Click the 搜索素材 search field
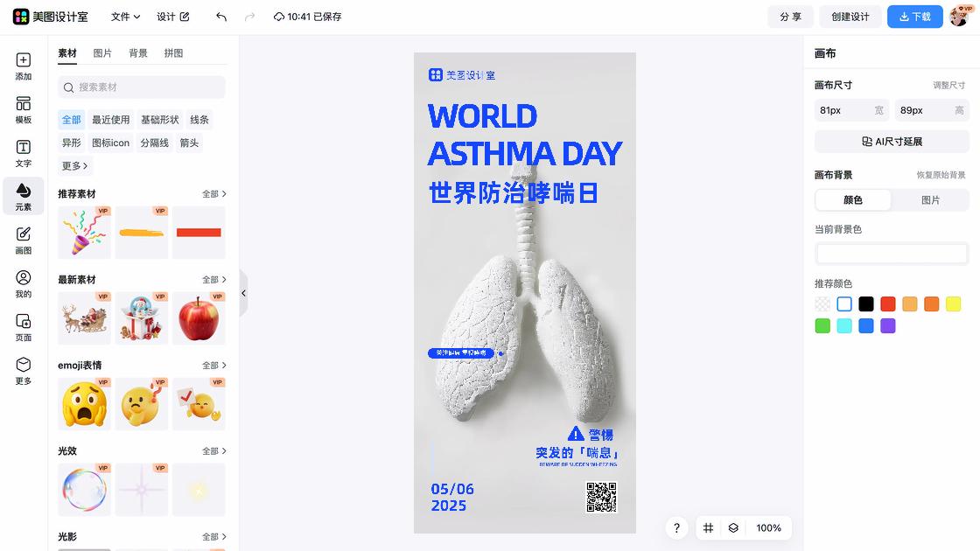 [x=141, y=87]
